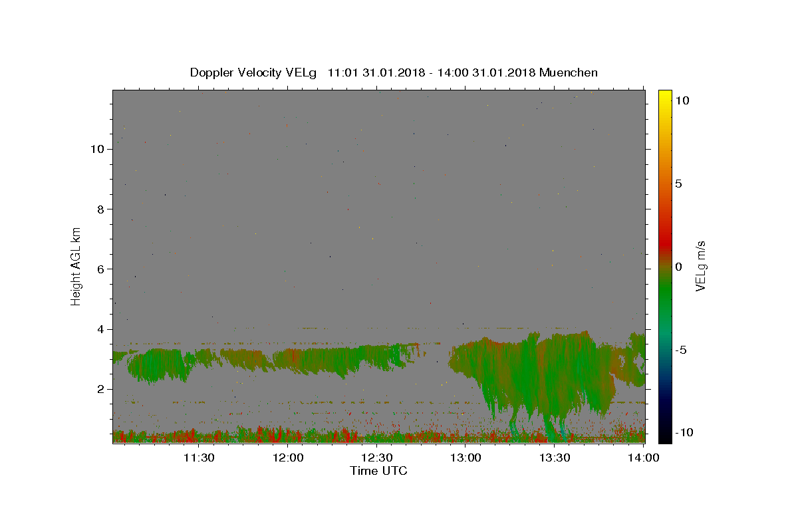Click the colorbar value -5 label
The image size is (798, 532).
point(681,350)
